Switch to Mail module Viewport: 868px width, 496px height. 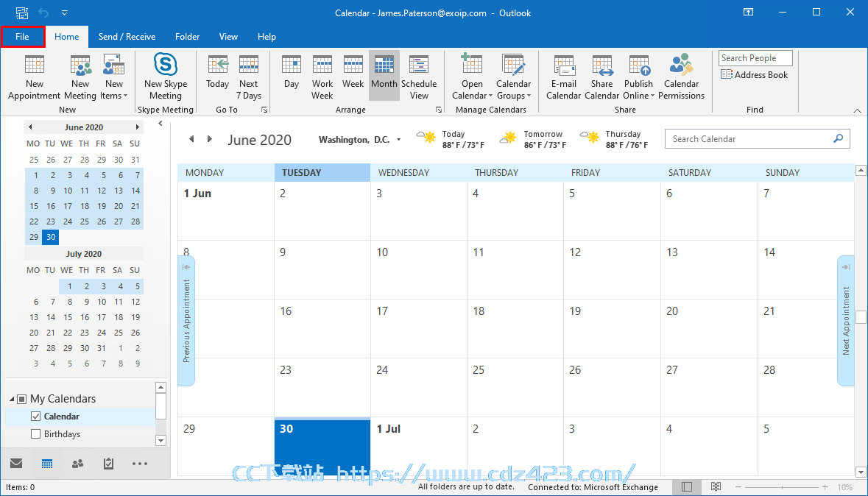pyautogui.click(x=16, y=464)
